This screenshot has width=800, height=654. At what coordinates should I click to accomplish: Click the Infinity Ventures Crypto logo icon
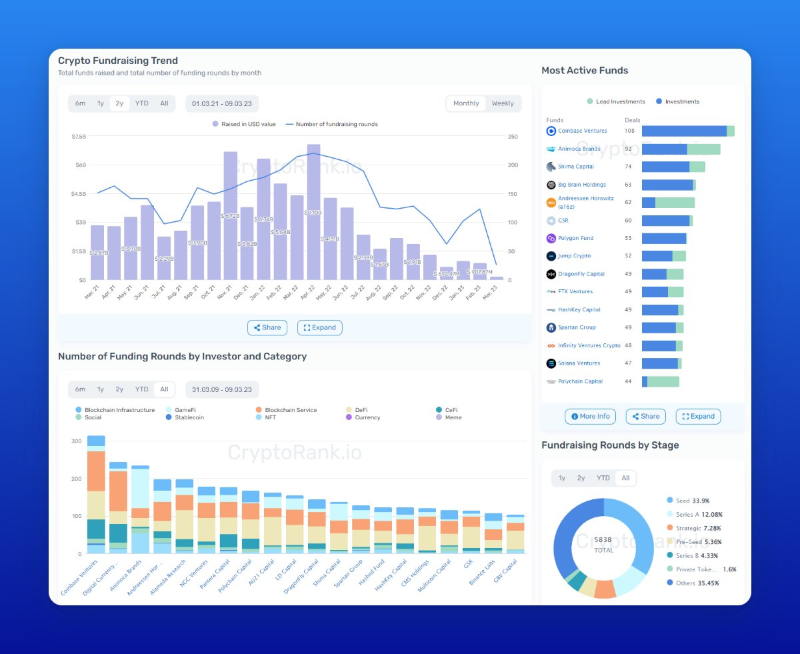click(551, 345)
